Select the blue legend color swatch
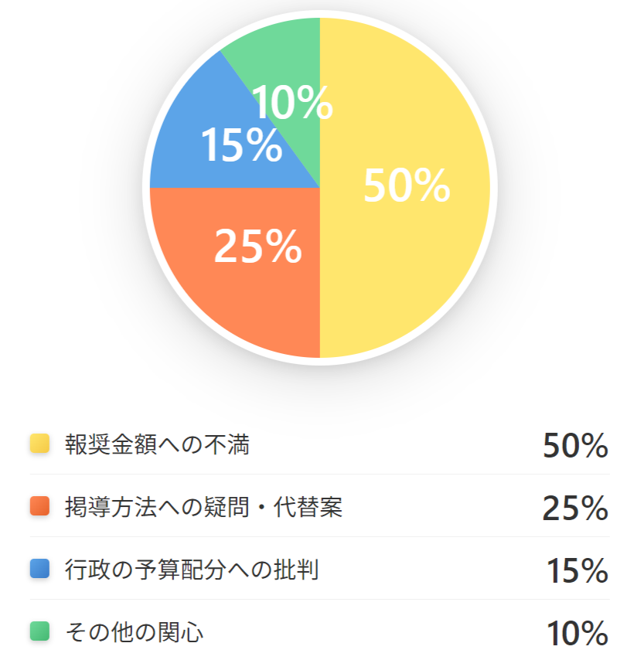Screen dimensions: 644x660 39,569
